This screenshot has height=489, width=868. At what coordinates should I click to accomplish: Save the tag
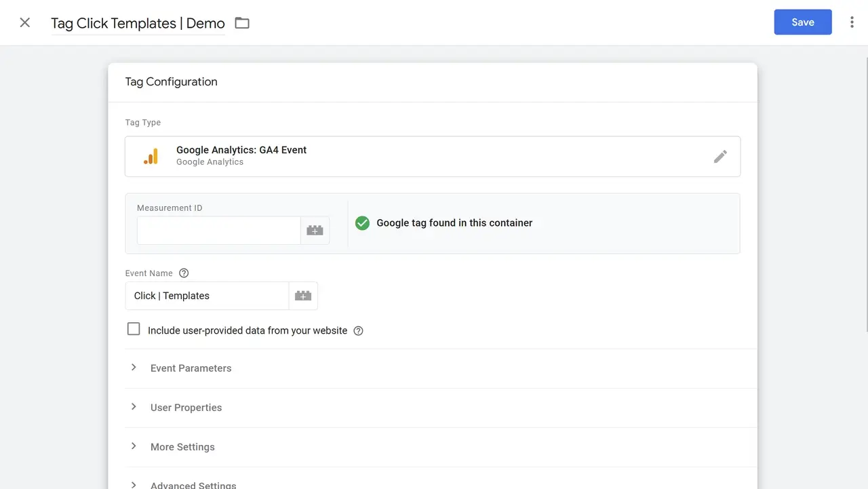click(803, 22)
